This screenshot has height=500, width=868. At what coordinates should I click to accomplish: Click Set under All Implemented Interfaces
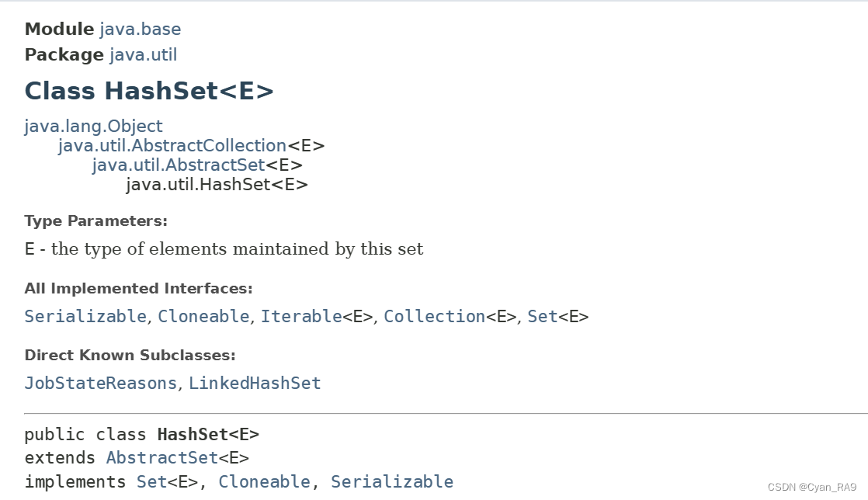coord(543,316)
